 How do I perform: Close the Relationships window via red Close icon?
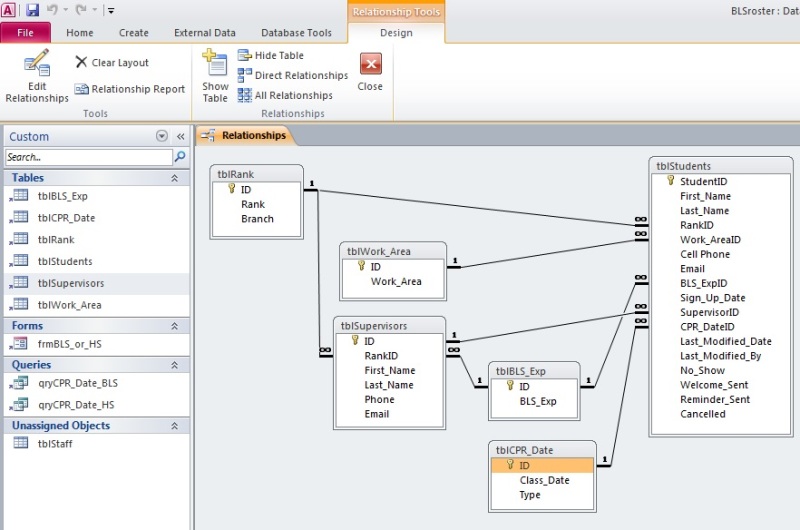point(370,72)
